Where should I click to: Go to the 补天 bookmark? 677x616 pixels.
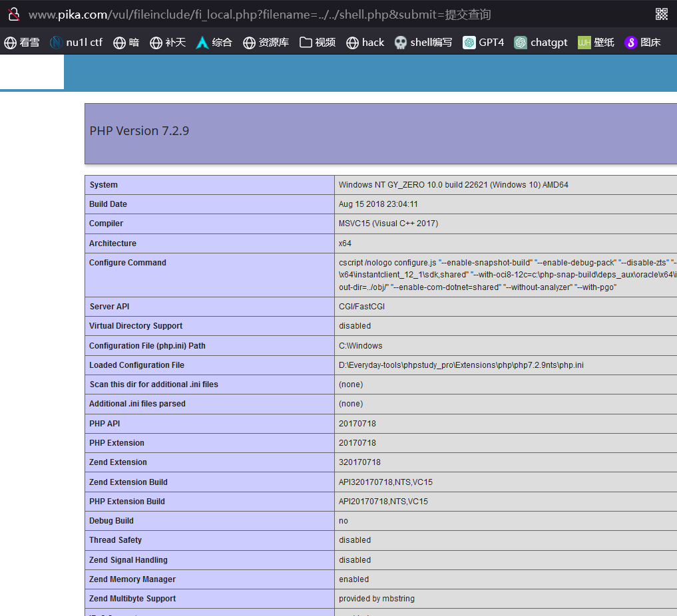[x=168, y=43]
